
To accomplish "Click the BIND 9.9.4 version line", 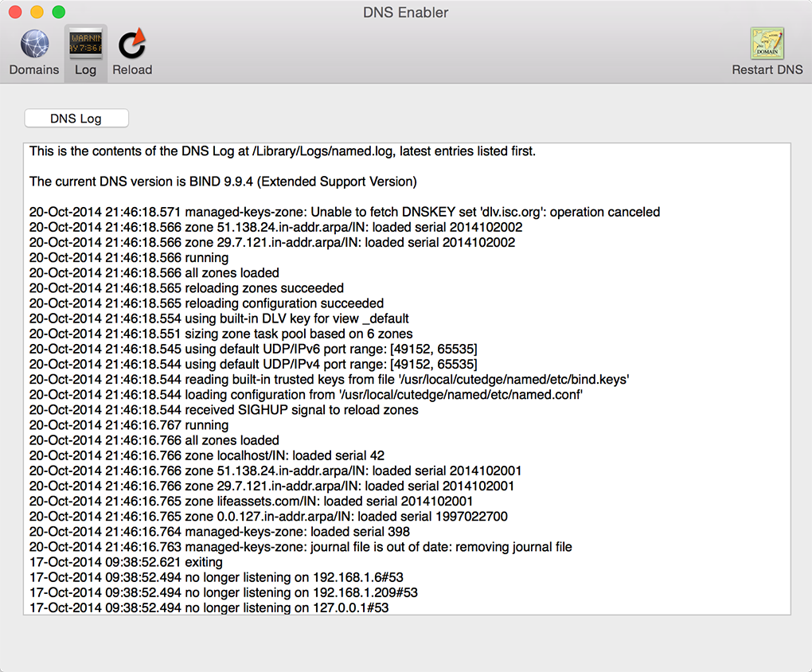I will pos(223,182).
